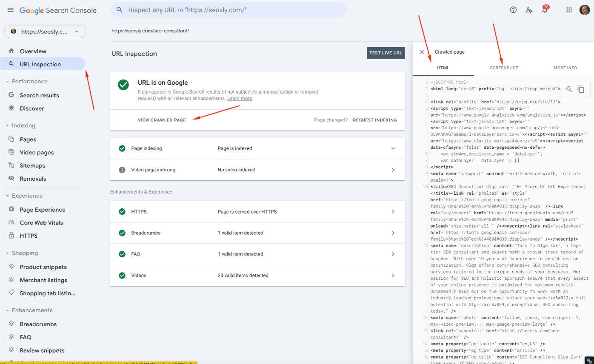
Task: Click the profile avatar picture
Action: pyautogui.click(x=585, y=10)
